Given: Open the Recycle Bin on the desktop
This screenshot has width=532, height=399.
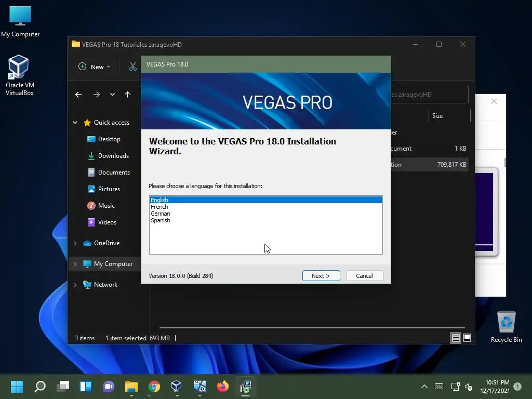Looking at the screenshot, I should click(x=506, y=326).
